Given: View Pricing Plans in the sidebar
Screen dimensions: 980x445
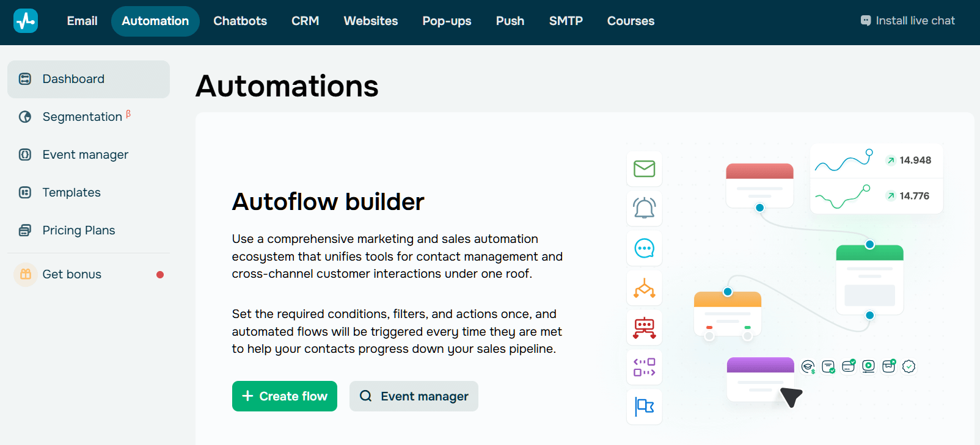Looking at the screenshot, I should pos(79,231).
